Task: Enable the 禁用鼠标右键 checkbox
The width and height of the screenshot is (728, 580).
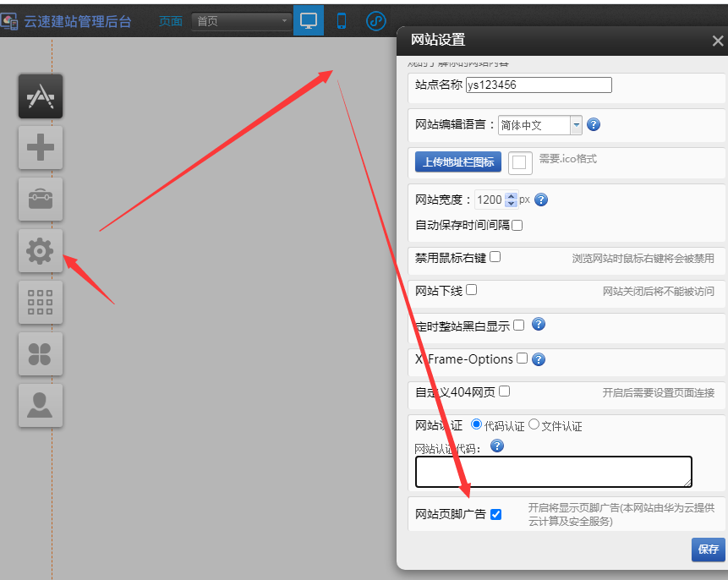Action: [x=495, y=257]
